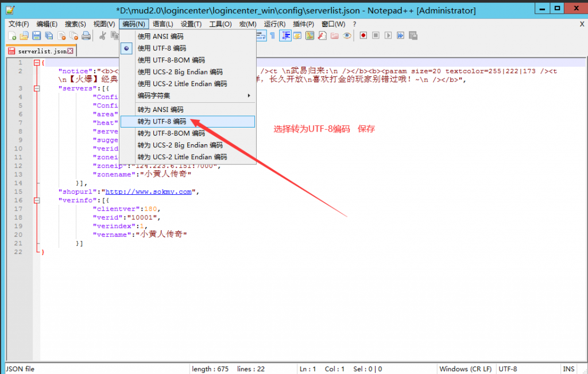Close the open 编码(N) menu
The width and height of the screenshot is (588, 374).
pos(134,24)
